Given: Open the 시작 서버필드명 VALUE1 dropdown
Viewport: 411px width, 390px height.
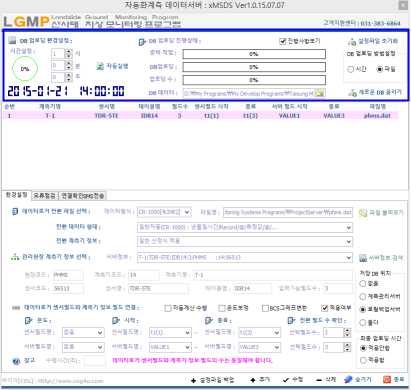Looking at the screenshot, I should (170, 347).
